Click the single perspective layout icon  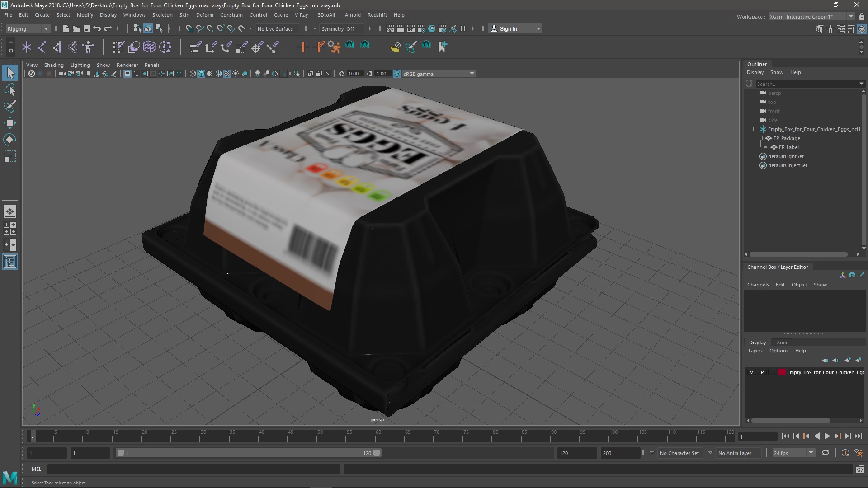(10, 211)
